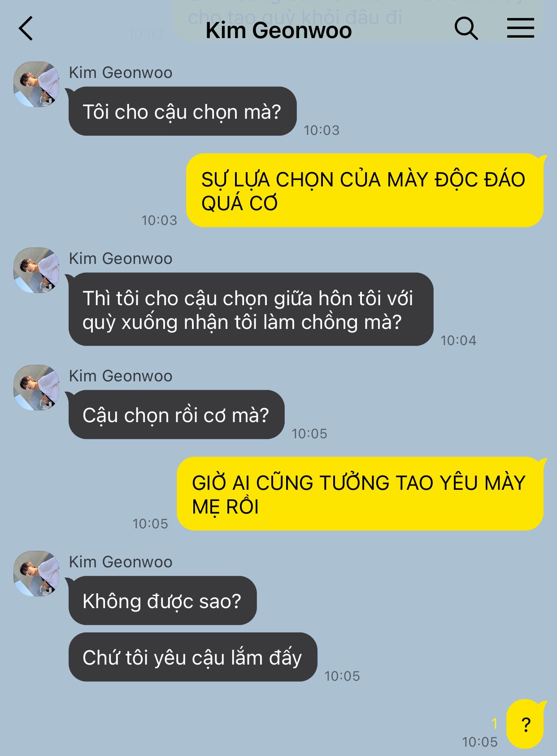Image resolution: width=557 pixels, height=756 pixels.
Task: Tap sender name above "Cậu chọn rồi cơ mà?"
Action: pos(121,376)
